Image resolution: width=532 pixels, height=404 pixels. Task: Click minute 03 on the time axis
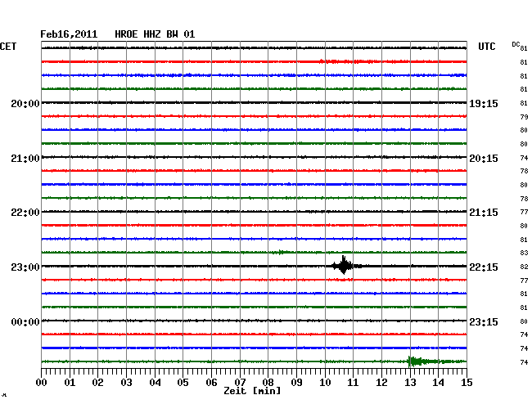pyautogui.click(x=126, y=382)
